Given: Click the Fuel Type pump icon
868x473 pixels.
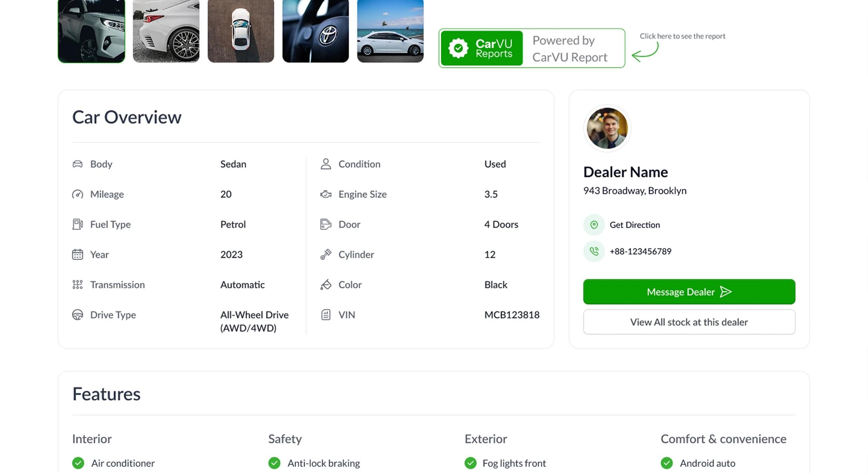Looking at the screenshot, I should [77, 224].
